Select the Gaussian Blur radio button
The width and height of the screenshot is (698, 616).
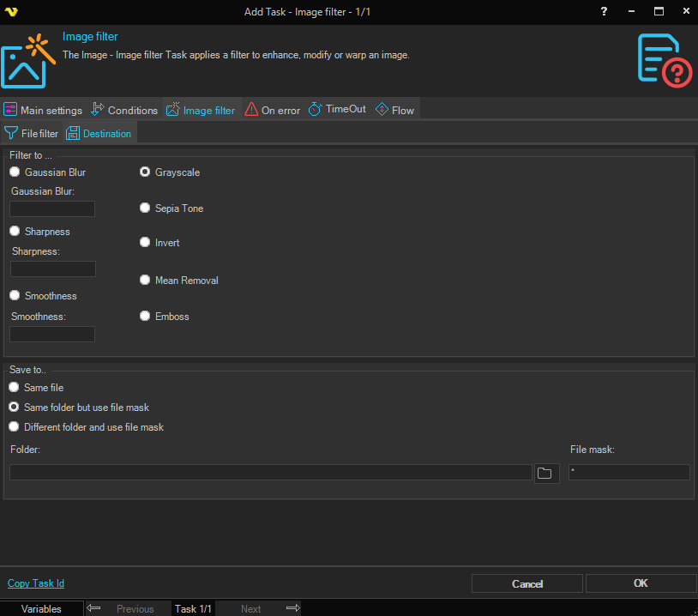click(15, 172)
